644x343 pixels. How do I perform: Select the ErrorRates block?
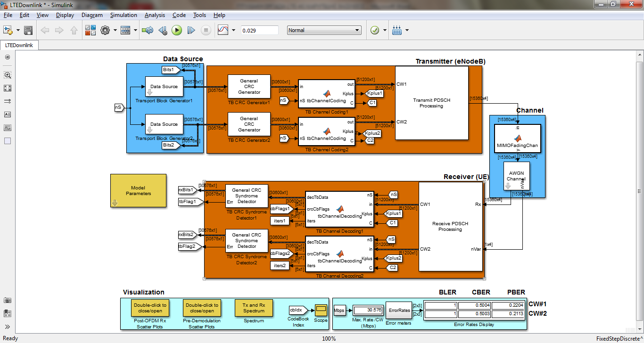(399, 310)
